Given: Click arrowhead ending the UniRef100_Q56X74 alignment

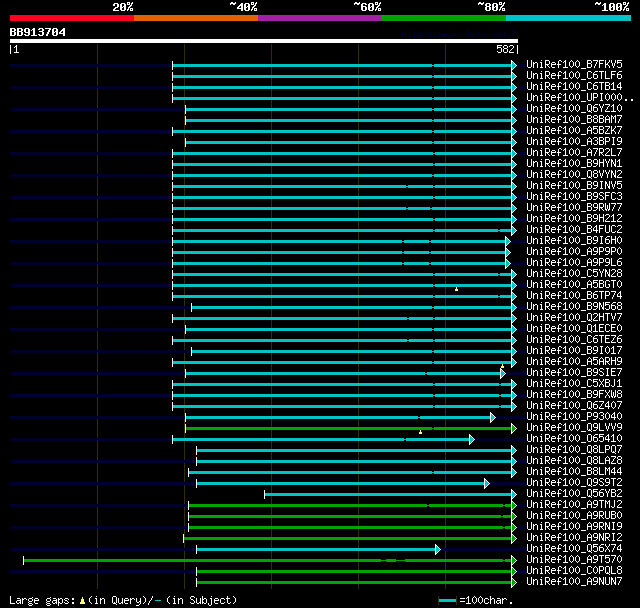Looking at the screenshot, I should (438, 550).
